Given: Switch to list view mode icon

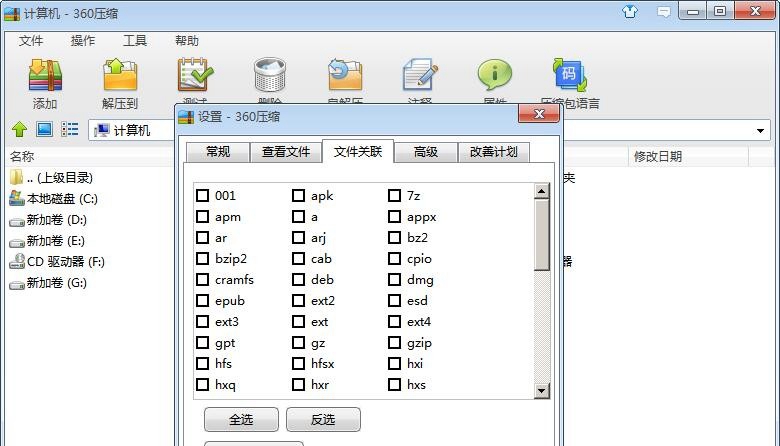Looking at the screenshot, I should 70,130.
